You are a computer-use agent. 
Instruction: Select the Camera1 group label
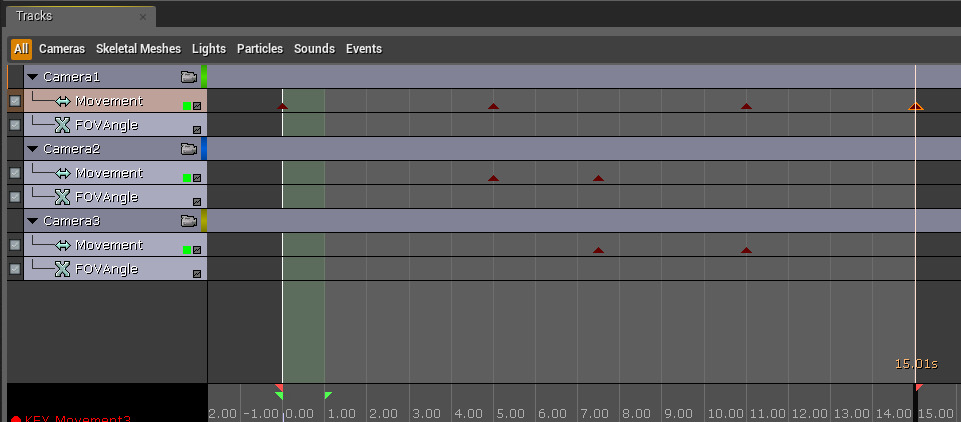pos(71,77)
